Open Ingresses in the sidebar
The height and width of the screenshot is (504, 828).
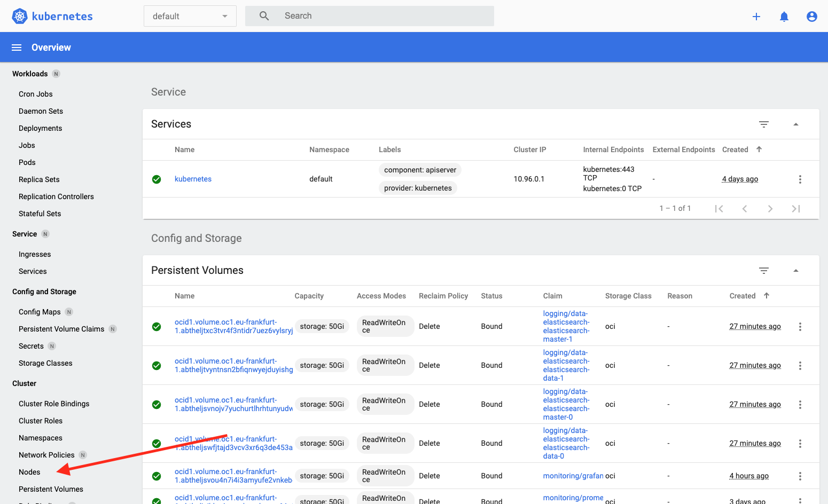coord(35,254)
